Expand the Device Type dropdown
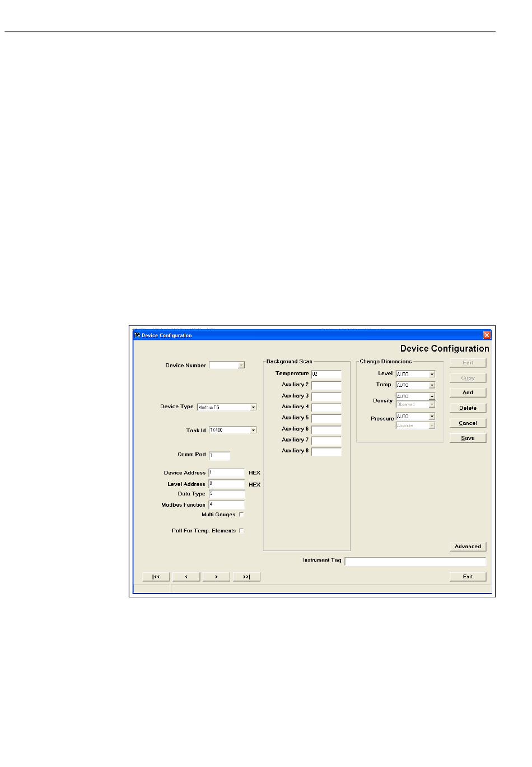The width and height of the screenshot is (532, 767). click(253, 407)
